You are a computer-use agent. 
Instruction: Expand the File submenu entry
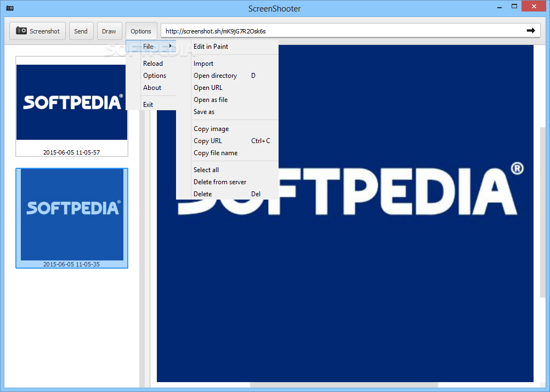coord(151,46)
